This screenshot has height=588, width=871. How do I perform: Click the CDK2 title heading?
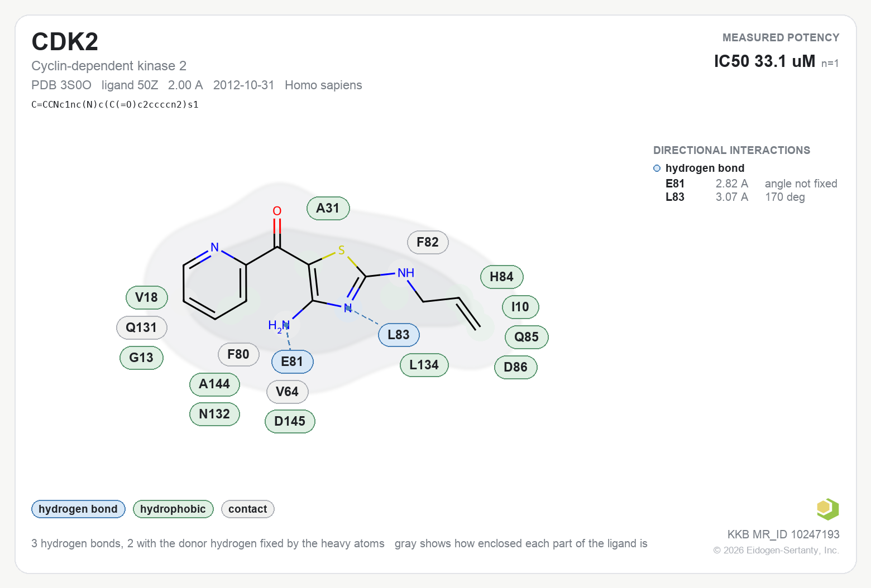(x=65, y=42)
